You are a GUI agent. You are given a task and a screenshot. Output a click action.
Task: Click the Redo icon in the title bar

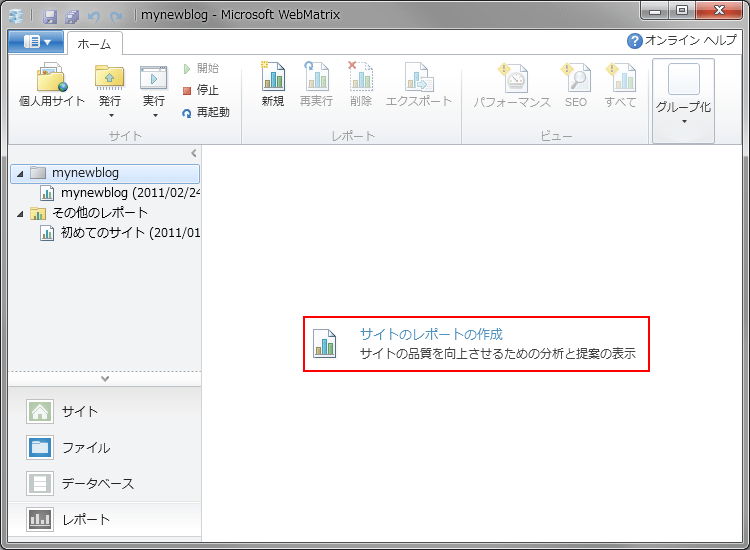(116, 16)
